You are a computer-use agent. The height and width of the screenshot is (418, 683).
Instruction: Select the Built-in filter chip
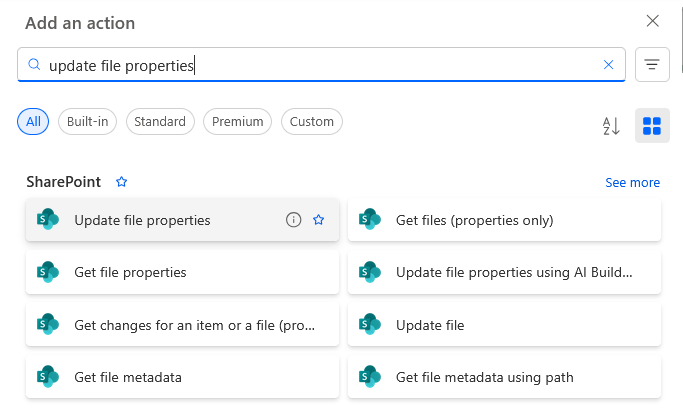point(88,121)
